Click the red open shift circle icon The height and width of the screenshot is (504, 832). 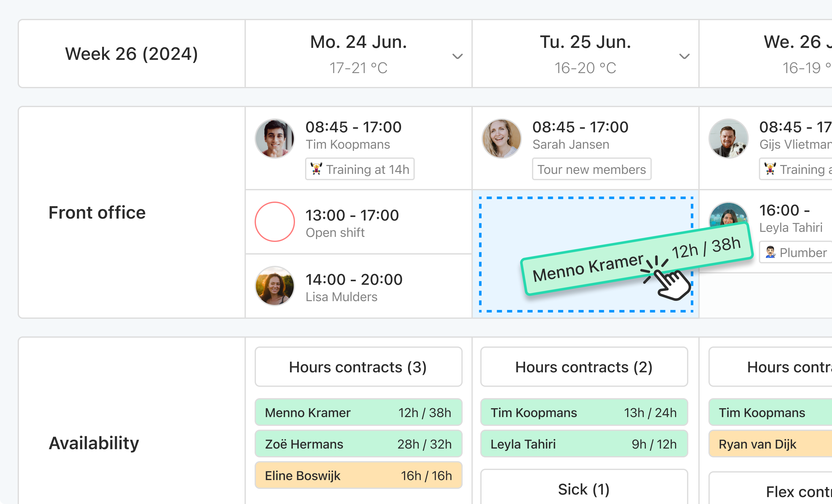click(x=274, y=221)
